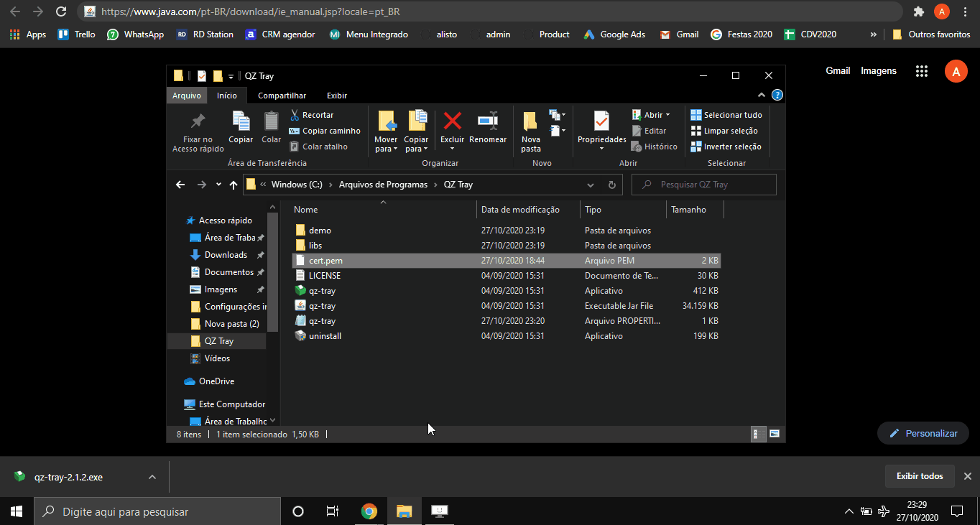Switch to large icons view toggle
Viewport: 980px width, 525px height.
coord(775,434)
